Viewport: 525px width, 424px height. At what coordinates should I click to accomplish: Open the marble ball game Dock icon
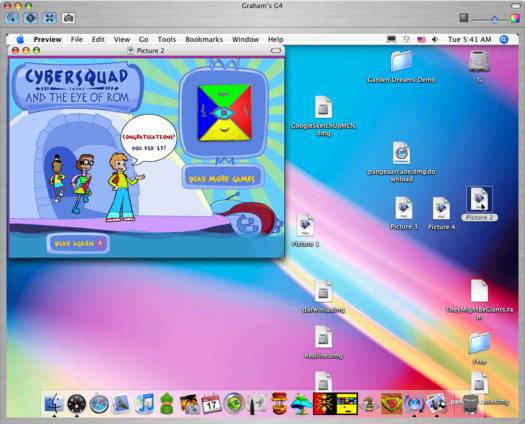click(234, 403)
